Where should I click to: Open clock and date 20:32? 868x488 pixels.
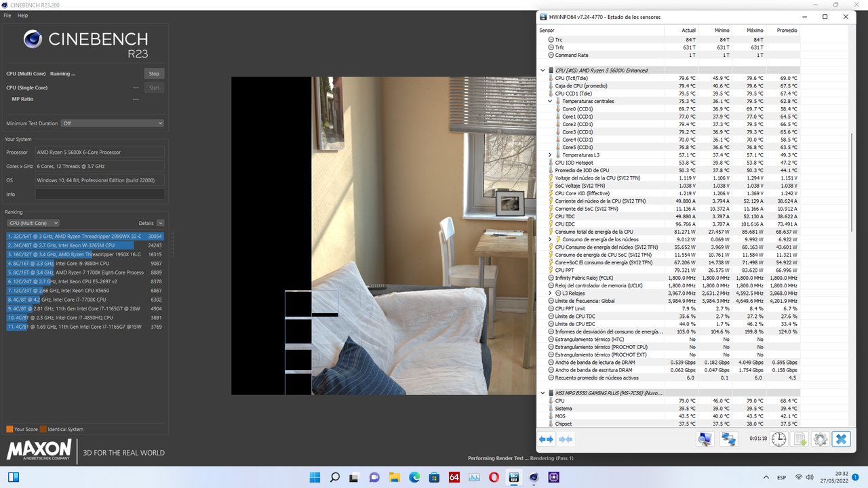(835, 477)
